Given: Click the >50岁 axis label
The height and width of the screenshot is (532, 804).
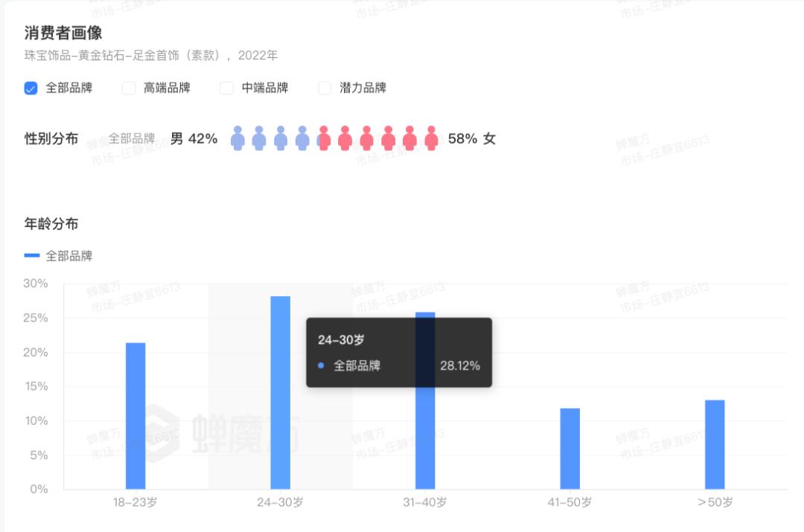Looking at the screenshot, I should [x=713, y=503].
